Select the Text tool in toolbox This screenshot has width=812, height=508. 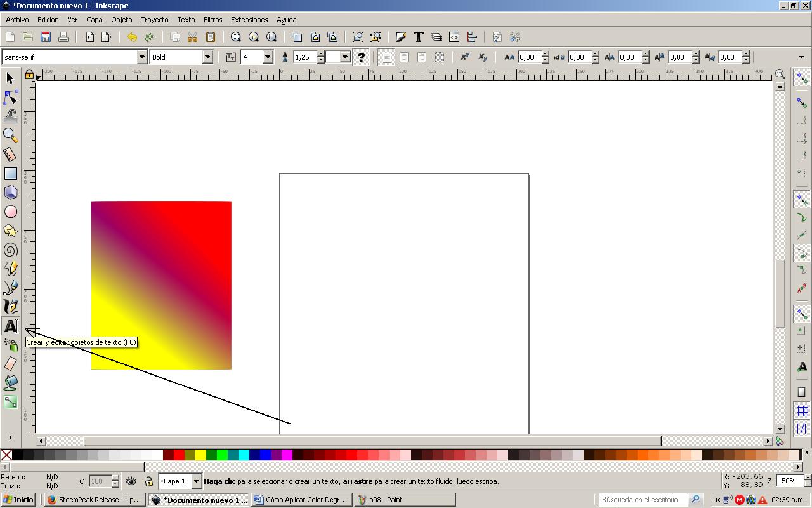(10, 326)
